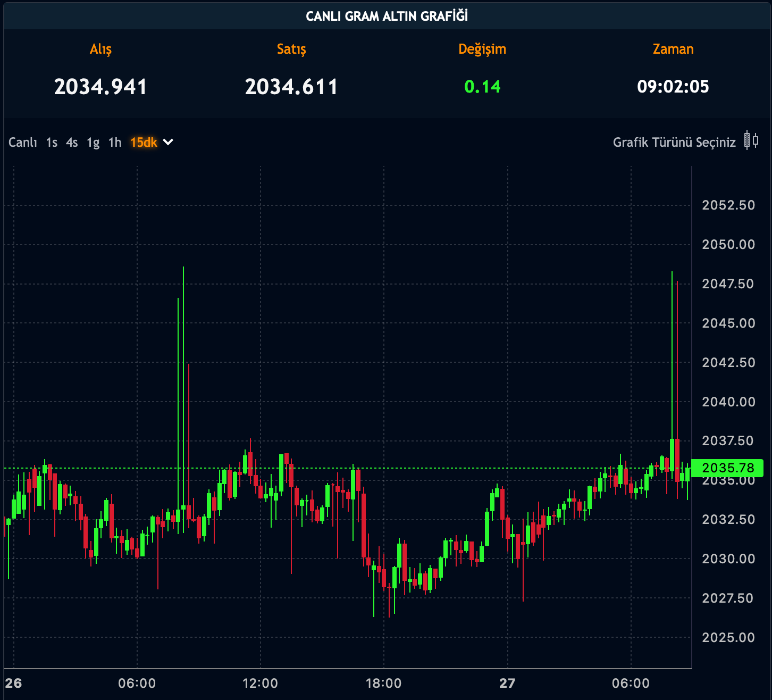The width and height of the screenshot is (772, 700).
Task: Choose the 1g timeframe
Action: point(93,143)
